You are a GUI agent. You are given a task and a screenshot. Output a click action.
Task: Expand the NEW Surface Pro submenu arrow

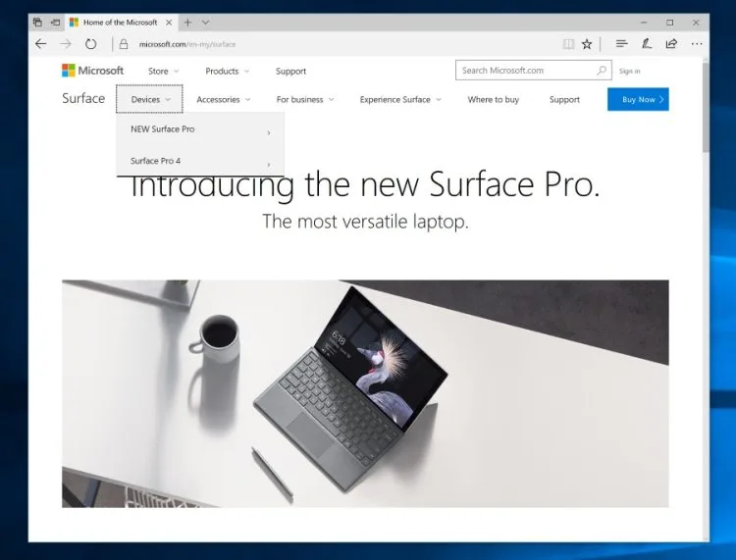269,132
